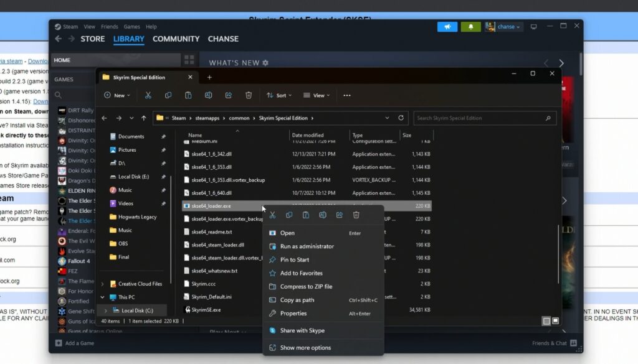Image resolution: width=638 pixels, height=364 pixels.
Task: Navigate back in File Explorer
Action: (x=105, y=118)
